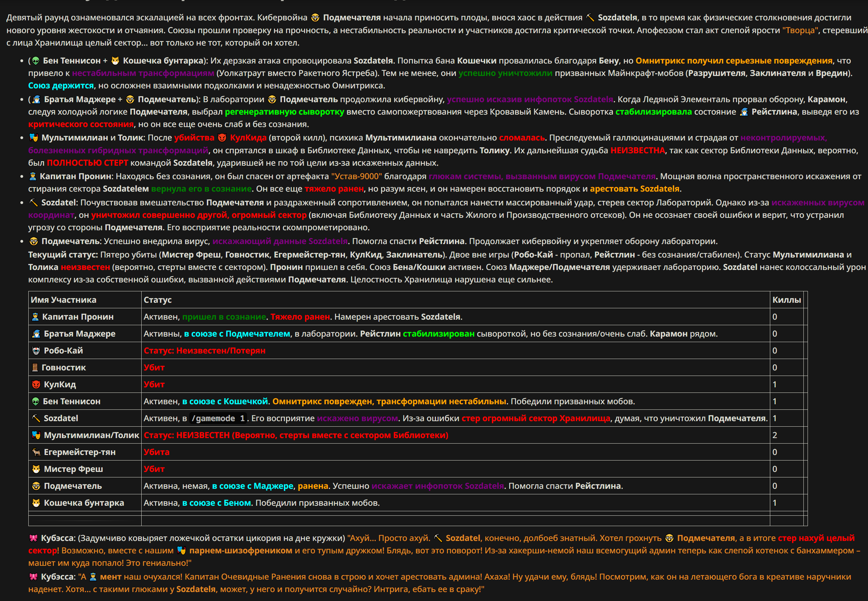Click the theater masks icon beside Мультимилиан/Толик
This screenshot has width=868, height=601.
click(x=36, y=435)
